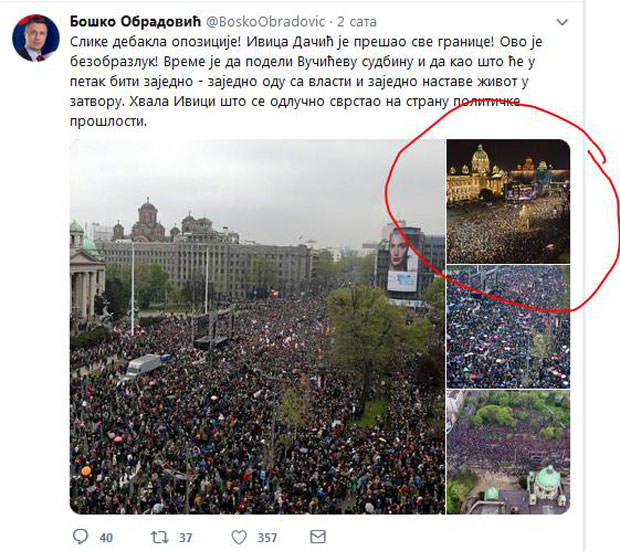Click the billboard face in main photo
The image size is (620, 551).
[402, 250]
